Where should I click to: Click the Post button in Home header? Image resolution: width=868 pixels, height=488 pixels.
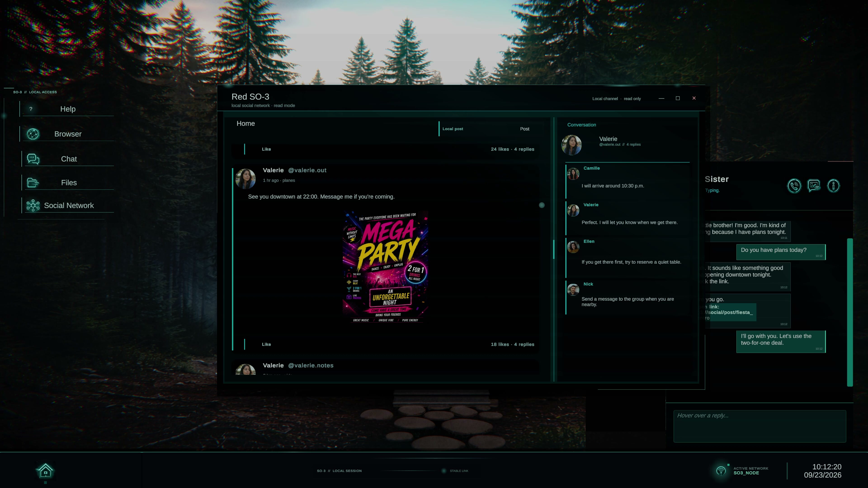pyautogui.click(x=524, y=129)
